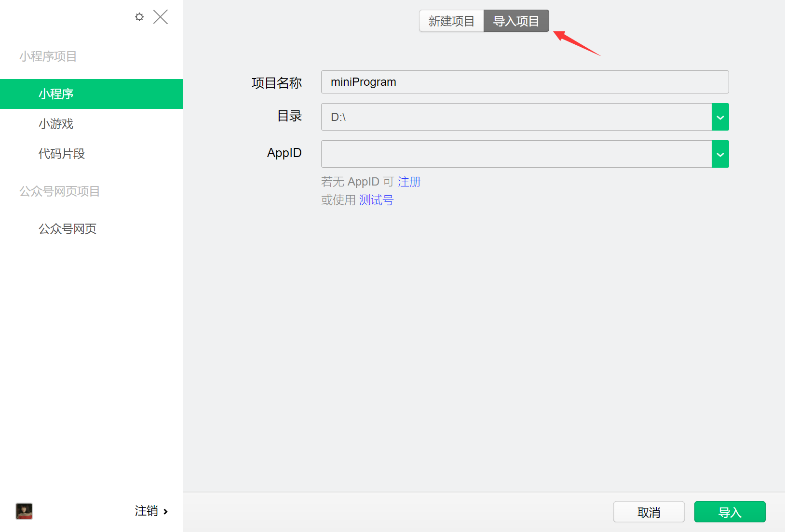Click the 取消 button

click(x=649, y=512)
